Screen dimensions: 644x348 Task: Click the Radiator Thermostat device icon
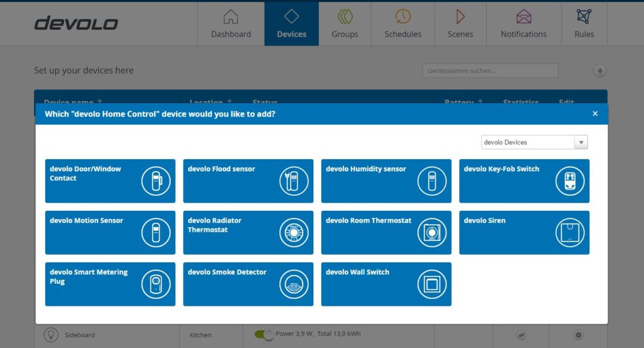pyautogui.click(x=294, y=233)
